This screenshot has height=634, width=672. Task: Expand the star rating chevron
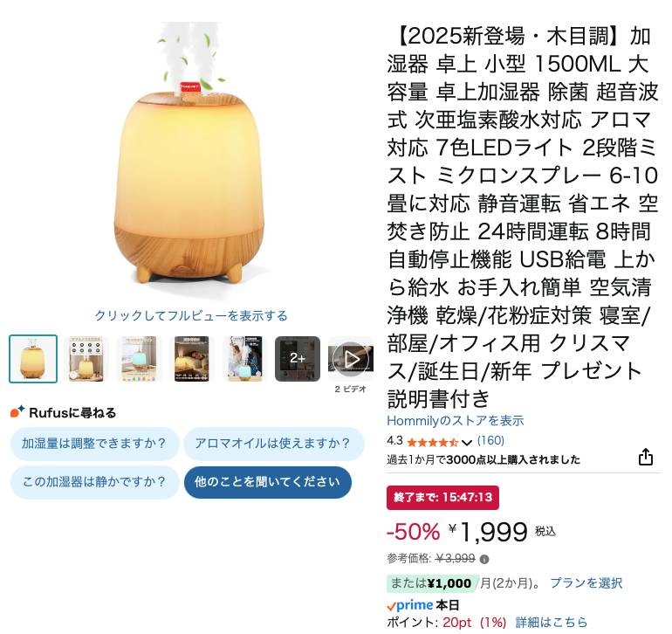[x=467, y=442]
